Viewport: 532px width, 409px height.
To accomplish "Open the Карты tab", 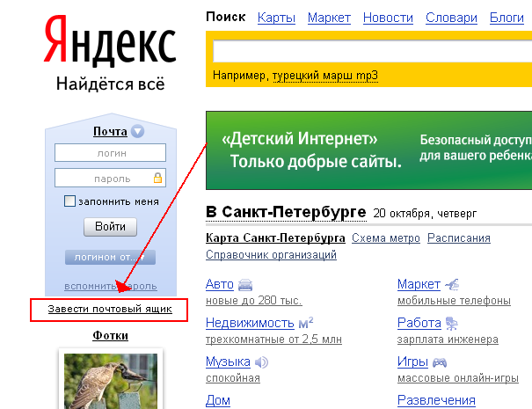I will [x=276, y=18].
